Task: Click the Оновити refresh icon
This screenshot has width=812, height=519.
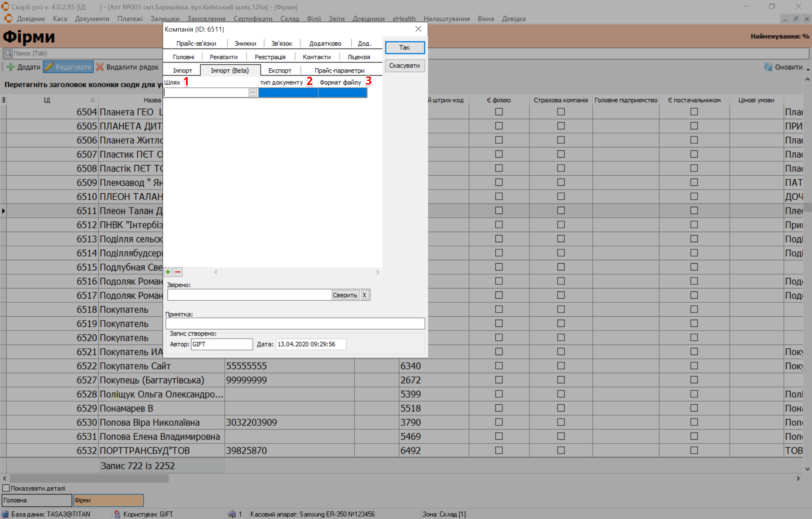Action: point(768,67)
